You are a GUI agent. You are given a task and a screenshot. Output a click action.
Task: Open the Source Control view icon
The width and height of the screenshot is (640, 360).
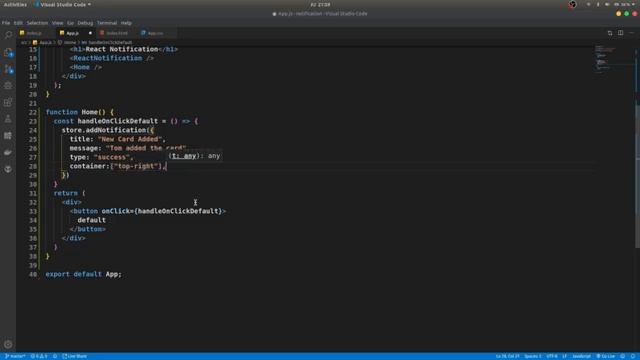pos(8,69)
